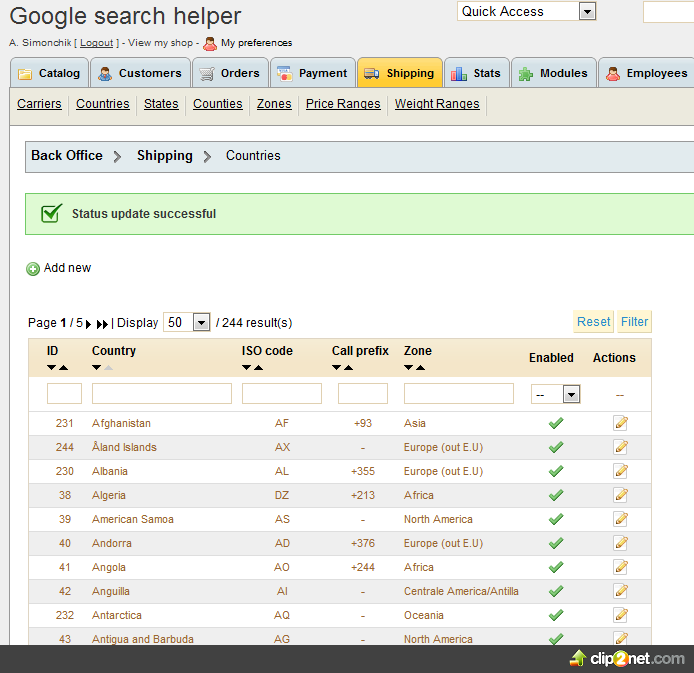Open the Employees tab
Viewport: 694px width, 673px height.
point(647,73)
